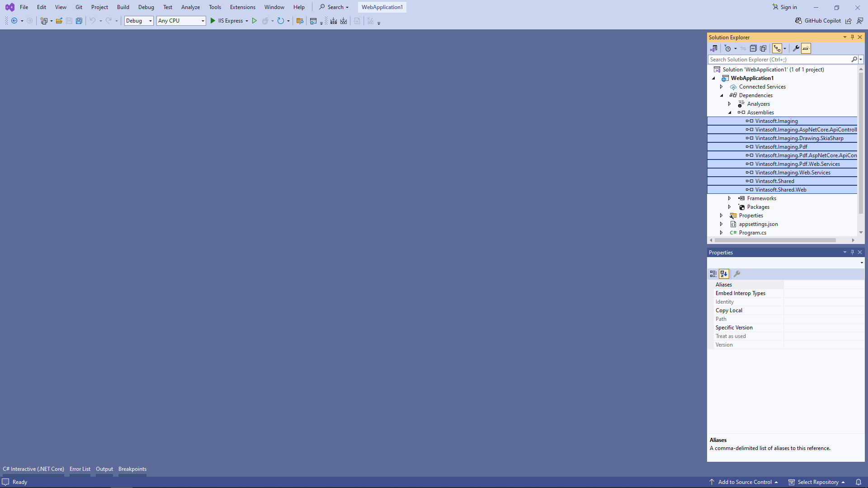Viewport: 868px width, 488px height.
Task: Click Start Without Debugging outline play icon
Action: [255, 21]
